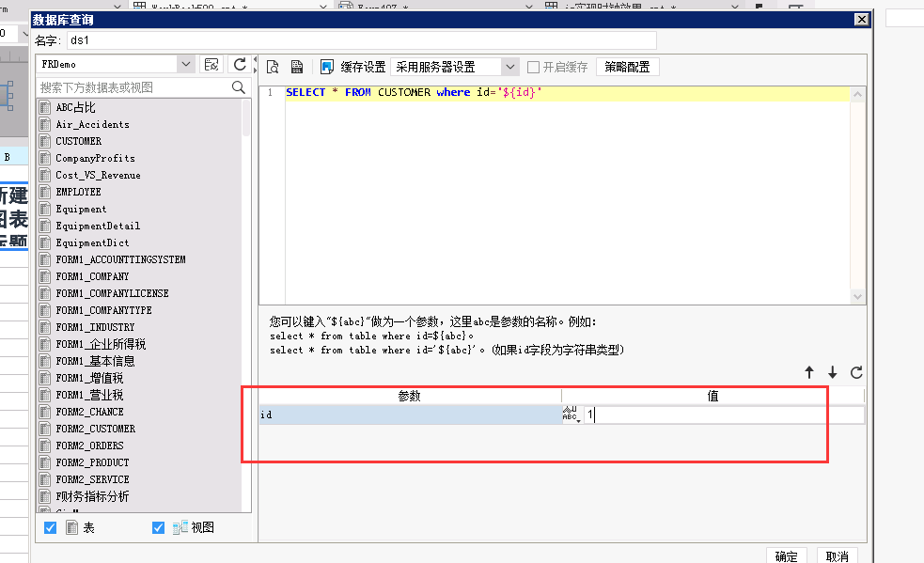924x563 pixels.
Task: Click the table icon beside Equipment
Action: [45, 209]
